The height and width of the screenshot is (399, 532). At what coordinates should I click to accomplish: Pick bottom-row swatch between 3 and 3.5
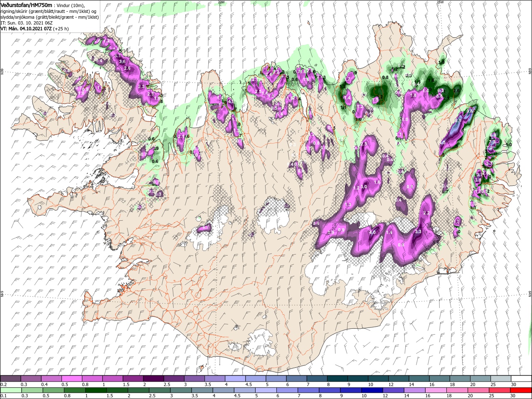pyautogui.click(x=181, y=390)
